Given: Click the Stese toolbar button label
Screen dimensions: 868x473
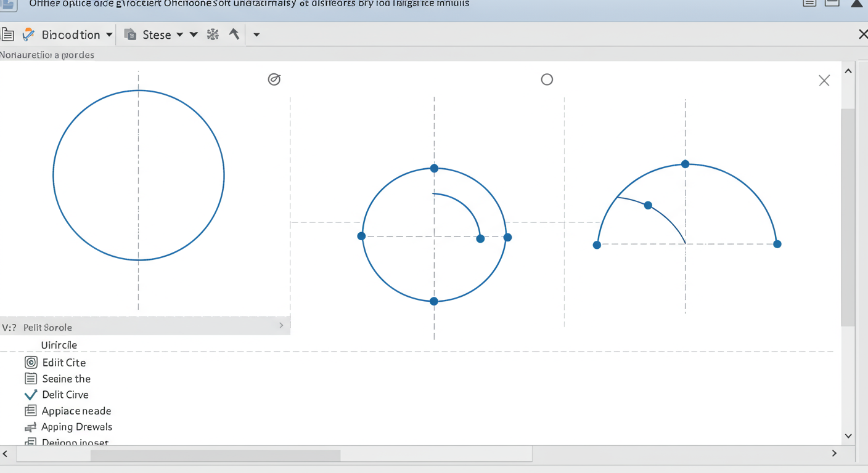Looking at the screenshot, I should [x=157, y=34].
